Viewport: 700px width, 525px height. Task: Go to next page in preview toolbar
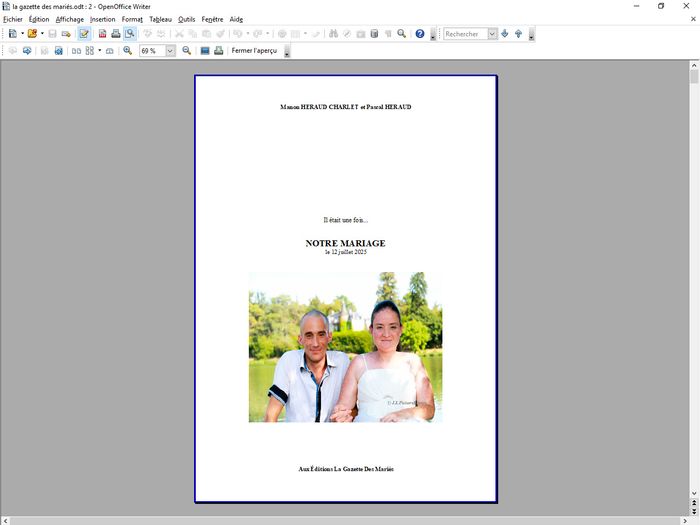(27, 50)
